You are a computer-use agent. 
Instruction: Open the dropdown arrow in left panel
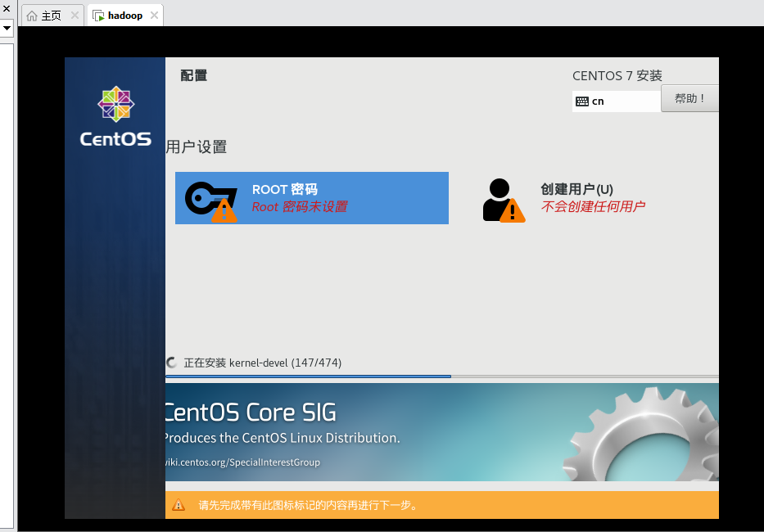tap(7, 29)
